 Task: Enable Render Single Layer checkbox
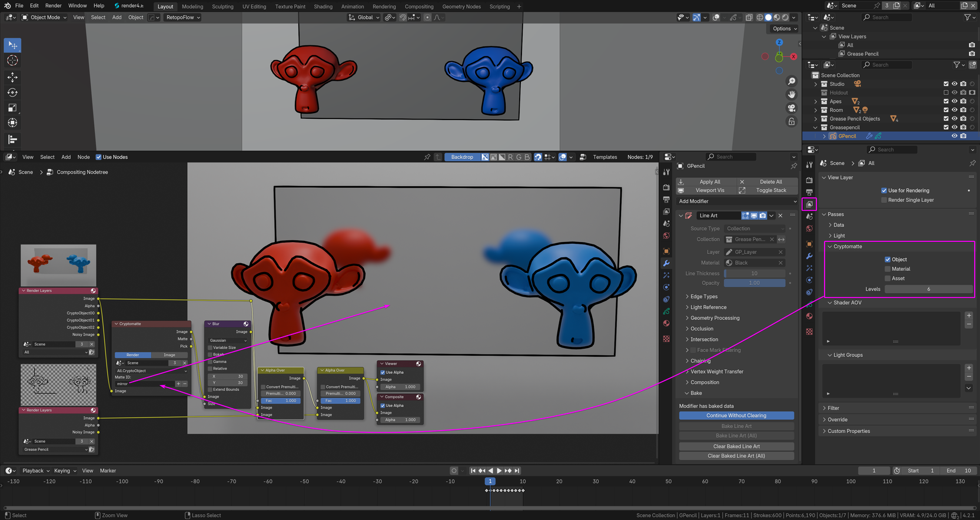[x=884, y=200]
